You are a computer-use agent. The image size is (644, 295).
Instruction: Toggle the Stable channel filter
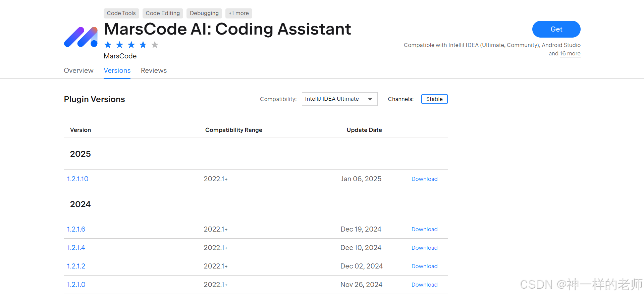coord(434,99)
